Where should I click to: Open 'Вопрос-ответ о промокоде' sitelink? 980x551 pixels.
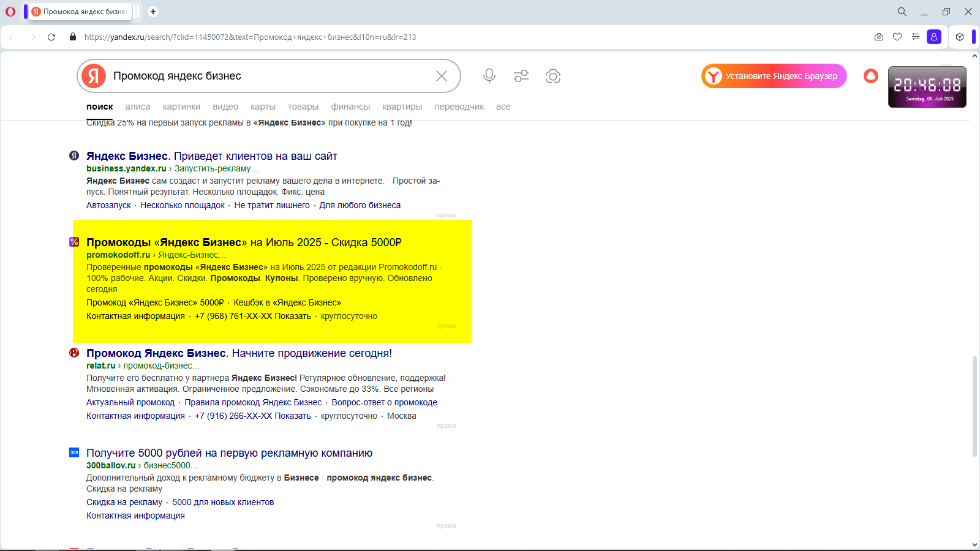(385, 402)
